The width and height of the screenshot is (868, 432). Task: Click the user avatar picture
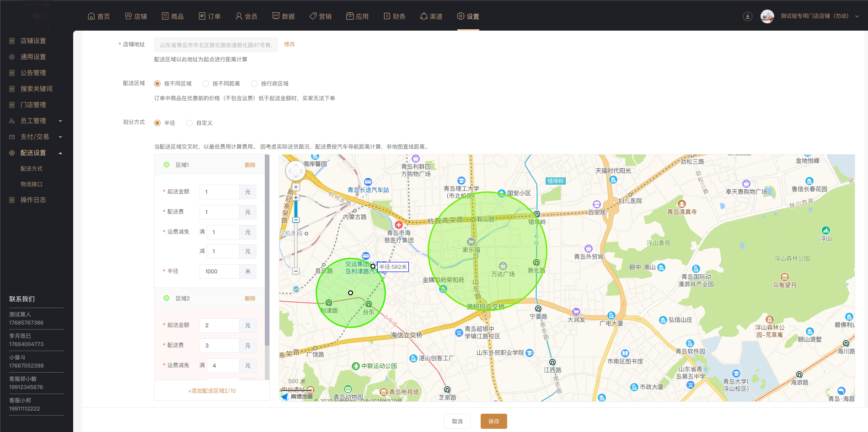pyautogui.click(x=767, y=16)
